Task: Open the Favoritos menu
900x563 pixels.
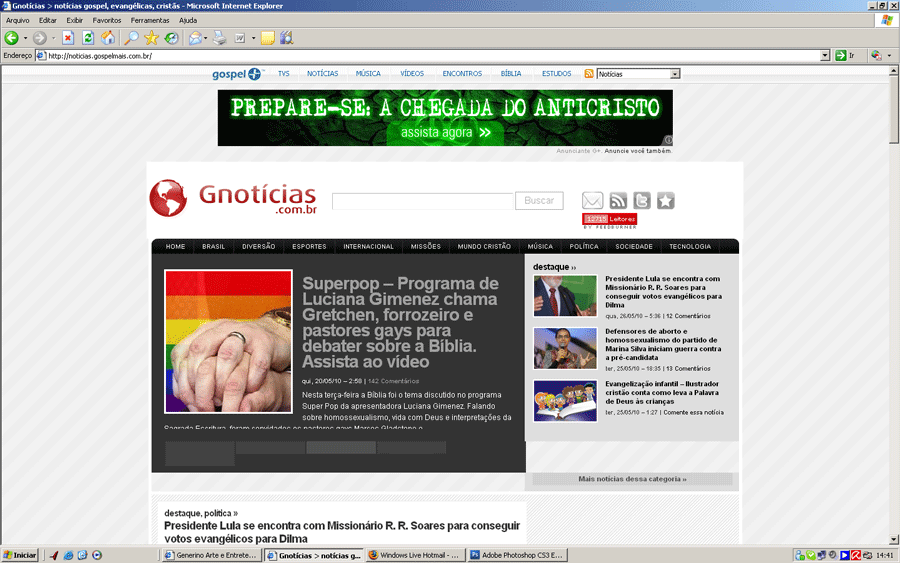Action: pos(107,20)
